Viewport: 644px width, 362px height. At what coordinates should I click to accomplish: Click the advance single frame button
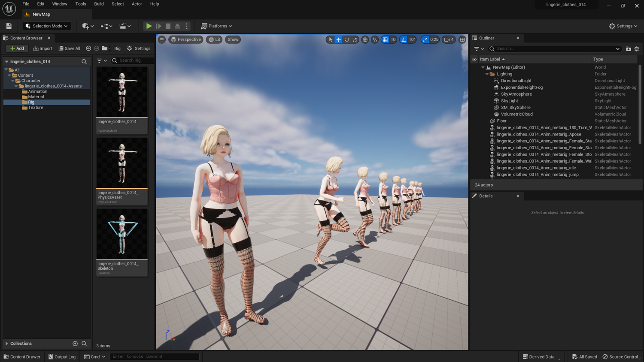coord(158,26)
